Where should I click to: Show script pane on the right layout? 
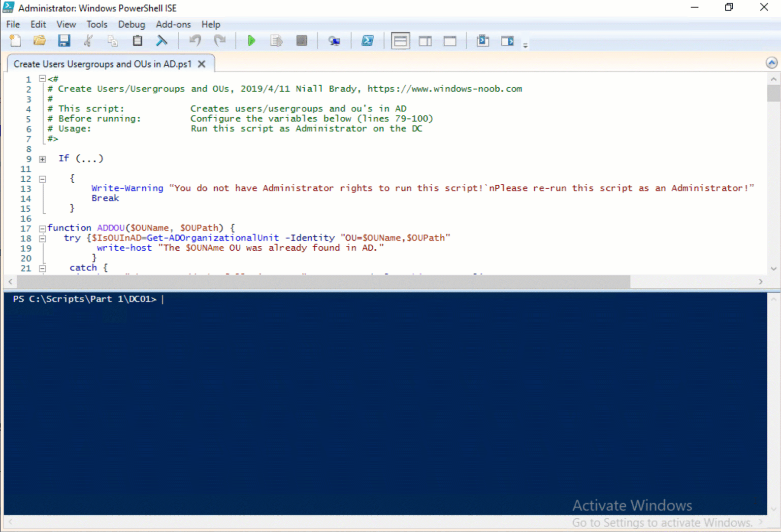[x=425, y=41]
